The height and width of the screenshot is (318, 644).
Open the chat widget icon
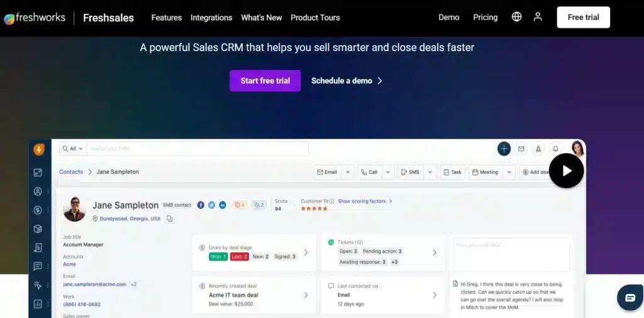630,297
